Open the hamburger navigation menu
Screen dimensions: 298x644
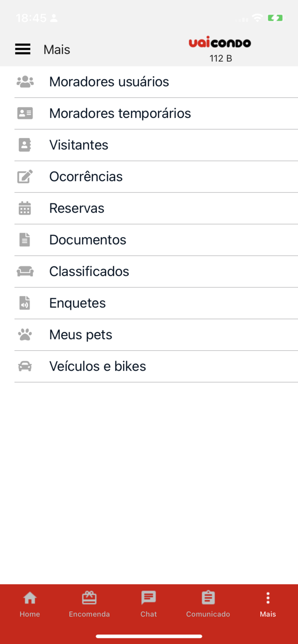pyautogui.click(x=23, y=49)
